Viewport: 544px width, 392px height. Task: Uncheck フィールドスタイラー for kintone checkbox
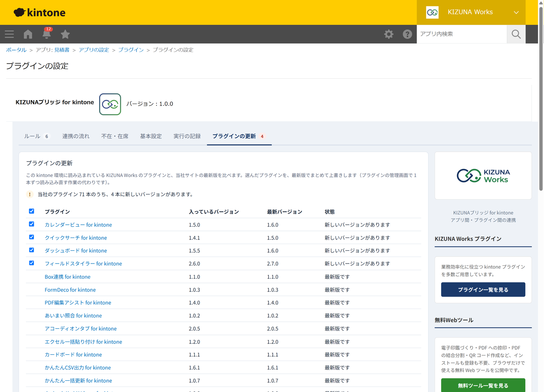[31, 263]
